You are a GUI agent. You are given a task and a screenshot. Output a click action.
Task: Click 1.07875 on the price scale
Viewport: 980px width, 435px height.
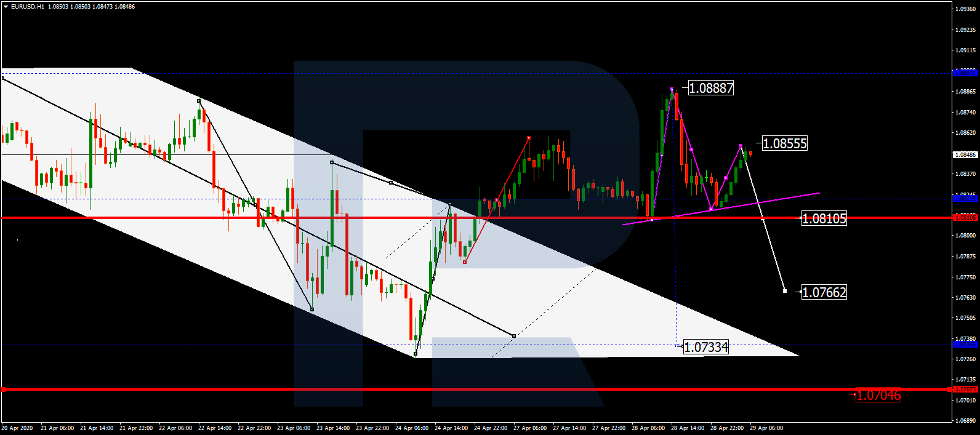coord(965,257)
